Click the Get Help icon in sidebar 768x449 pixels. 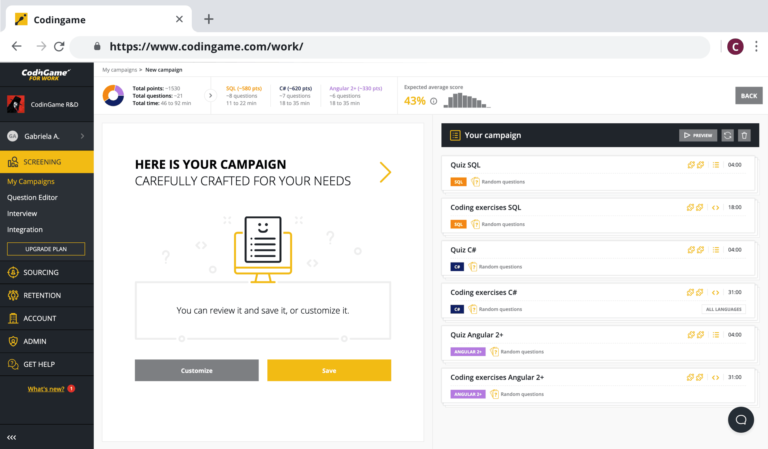click(x=13, y=364)
